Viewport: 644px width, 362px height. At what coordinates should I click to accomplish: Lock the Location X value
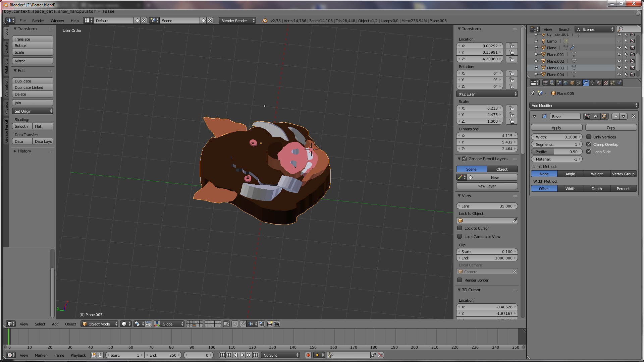512,46
